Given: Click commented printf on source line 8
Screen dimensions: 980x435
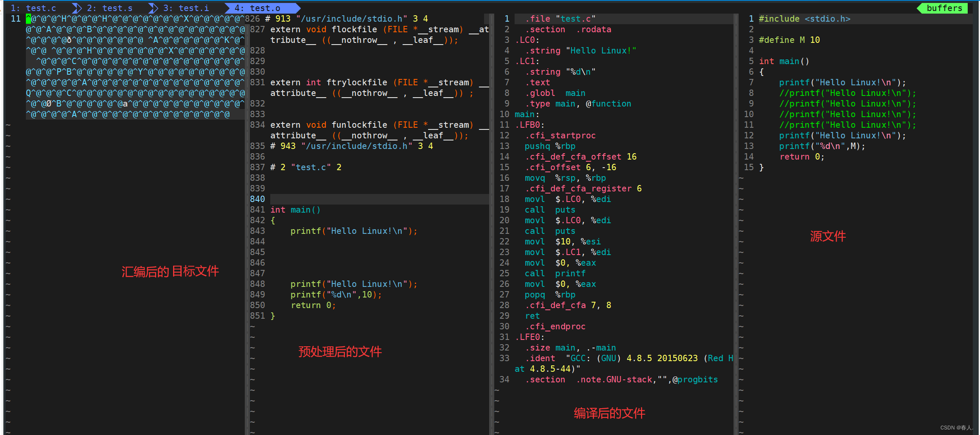Looking at the screenshot, I should tap(848, 93).
